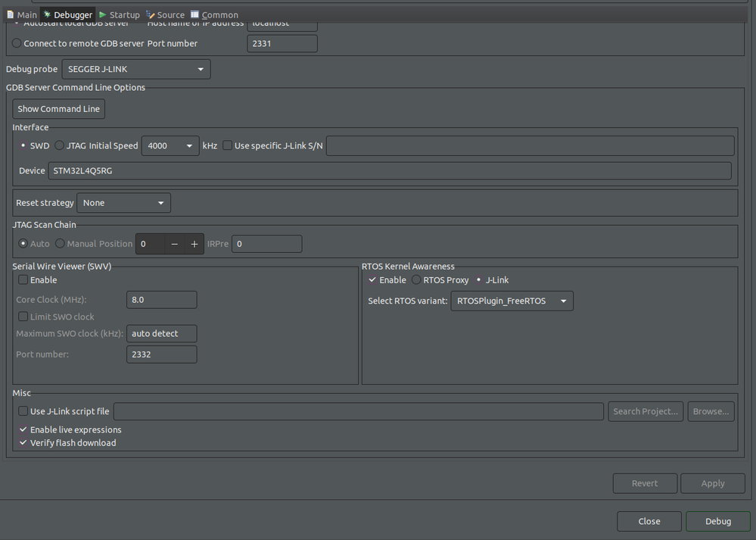The width and height of the screenshot is (756, 540).
Task: Open the Startup tab
Action: [120, 14]
